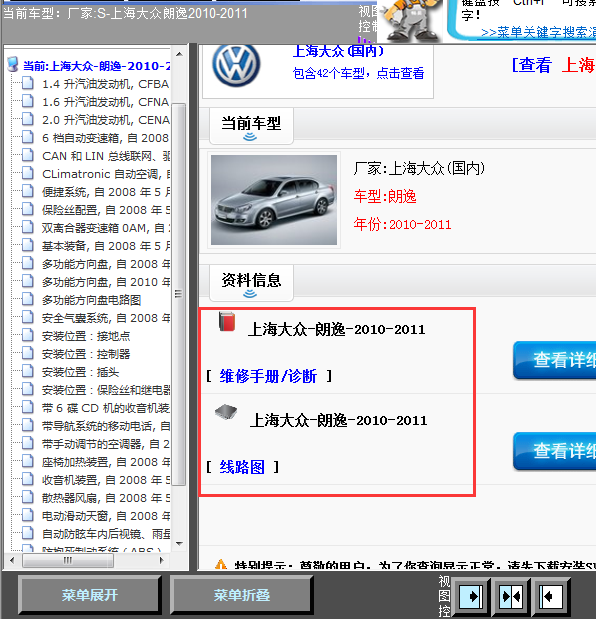Image resolution: width=596 pixels, height=619 pixels.
Task: Open 自动防眩车内后视镜 entry
Action: click(105, 534)
